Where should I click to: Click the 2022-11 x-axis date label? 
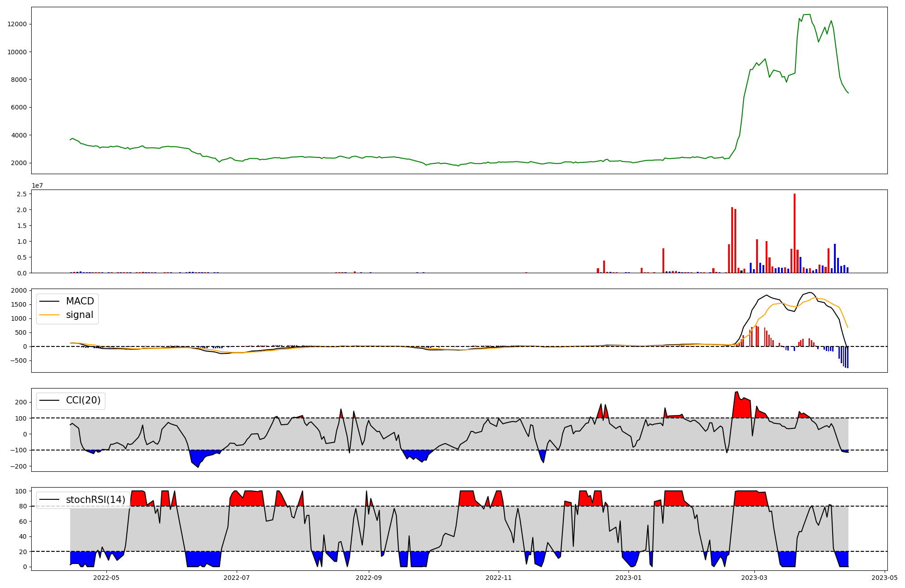498,578
